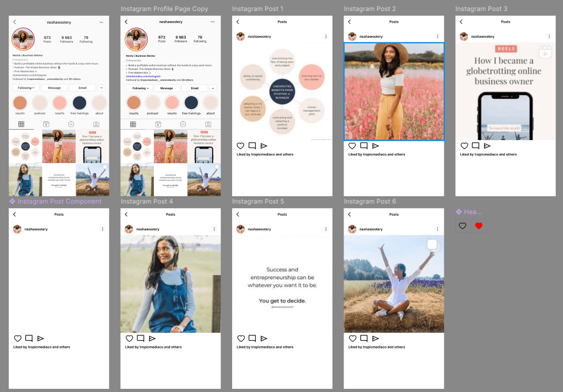Image resolution: width=563 pixels, height=392 pixels.
Task: Click the Reels icon on the profile page copy
Action: coord(158,124)
